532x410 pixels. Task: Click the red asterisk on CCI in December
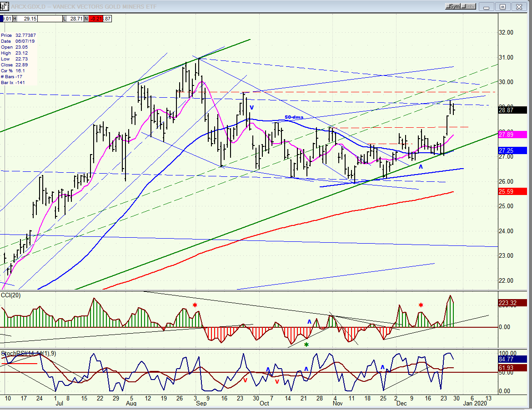[421, 305]
